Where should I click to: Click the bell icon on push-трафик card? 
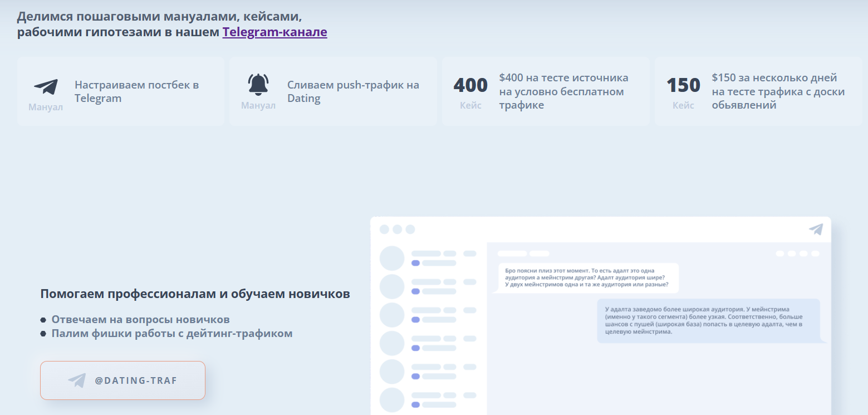pos(258,85)
